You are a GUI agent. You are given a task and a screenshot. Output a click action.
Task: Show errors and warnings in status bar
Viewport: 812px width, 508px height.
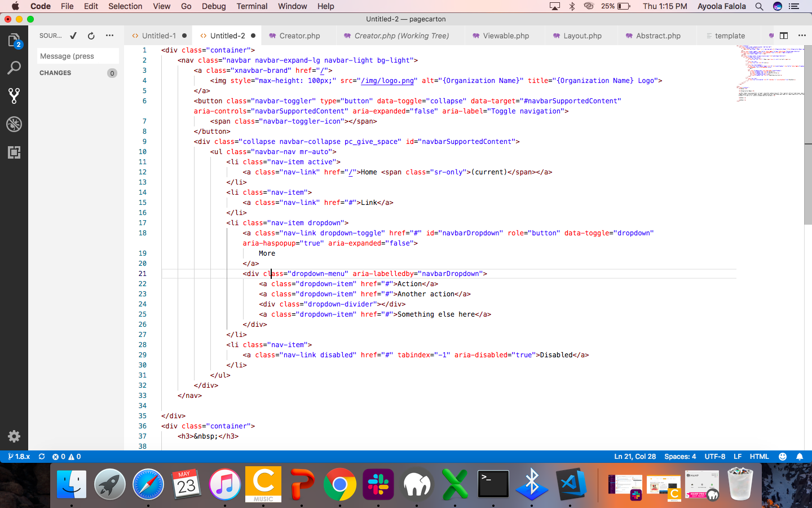click(67, 457)
